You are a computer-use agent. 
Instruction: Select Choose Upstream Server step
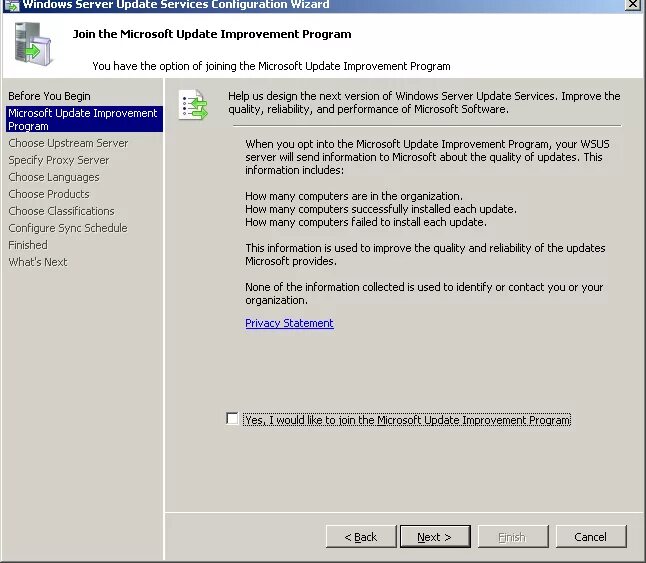click(68, 143)
